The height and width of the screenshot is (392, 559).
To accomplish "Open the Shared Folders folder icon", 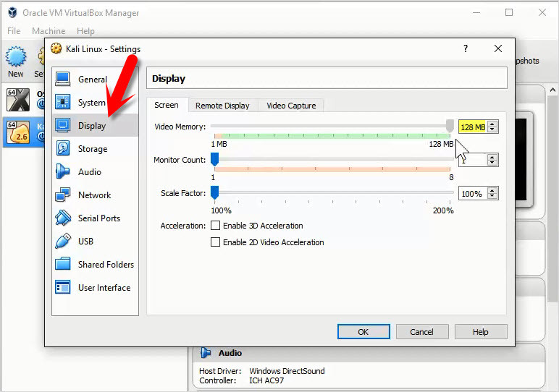I will click(x=63, y=264).
